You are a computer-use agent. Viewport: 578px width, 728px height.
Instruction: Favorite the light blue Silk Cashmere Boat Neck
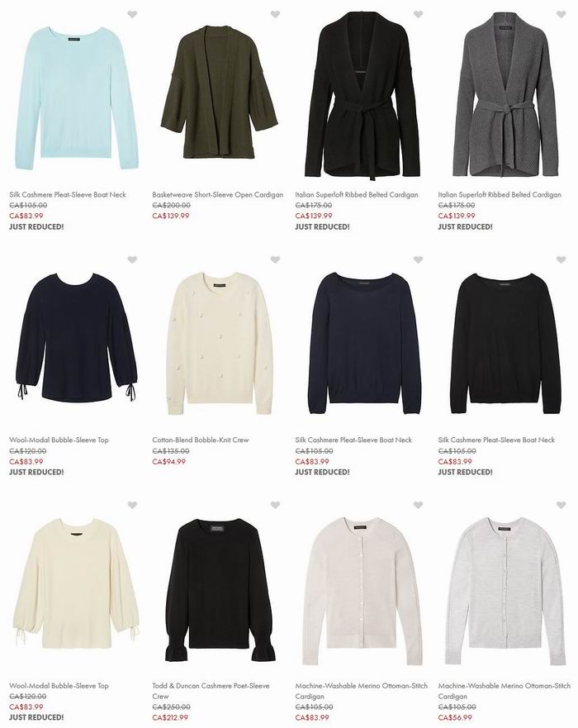coord(132,14)
